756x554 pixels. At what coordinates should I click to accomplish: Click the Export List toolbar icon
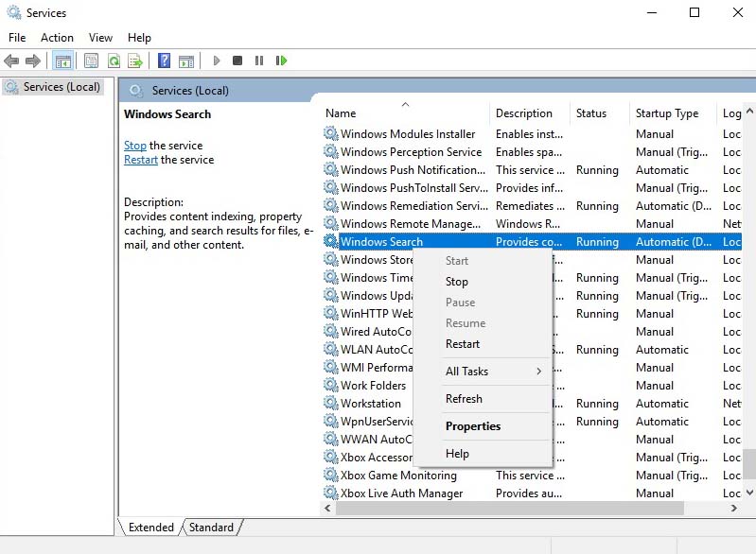click(x=135, y=61)
